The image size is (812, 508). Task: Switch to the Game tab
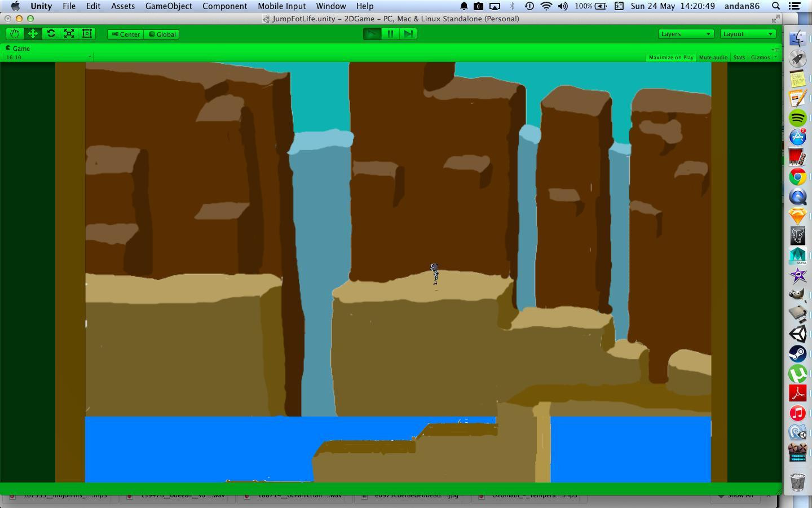tap(17, 49)
